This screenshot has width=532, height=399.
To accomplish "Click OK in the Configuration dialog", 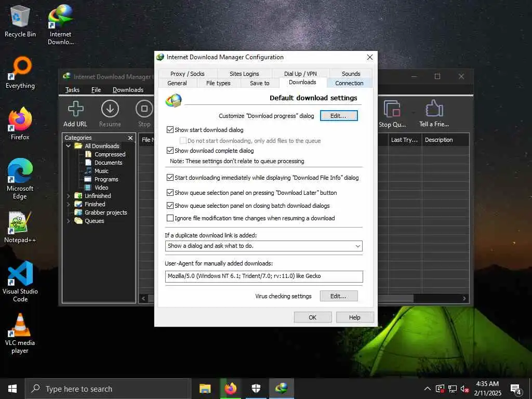I will (312, 317).
